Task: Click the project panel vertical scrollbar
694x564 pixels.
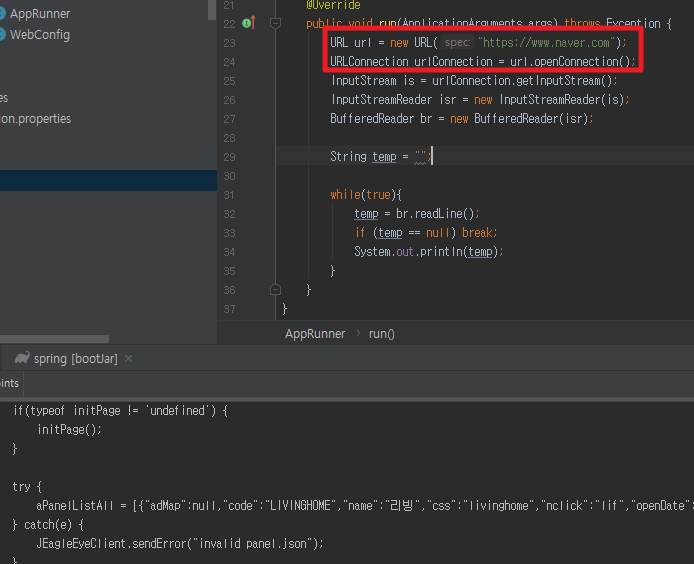Action: [212, 10]
